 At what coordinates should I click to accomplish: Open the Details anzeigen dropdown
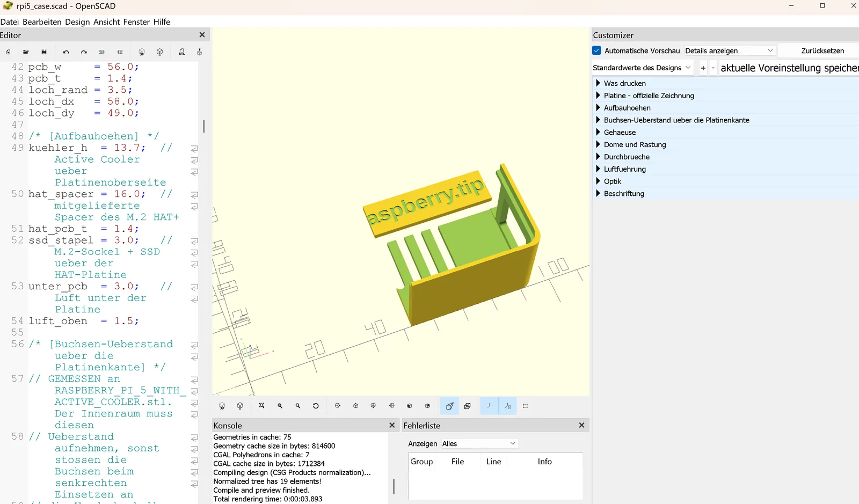729,50
